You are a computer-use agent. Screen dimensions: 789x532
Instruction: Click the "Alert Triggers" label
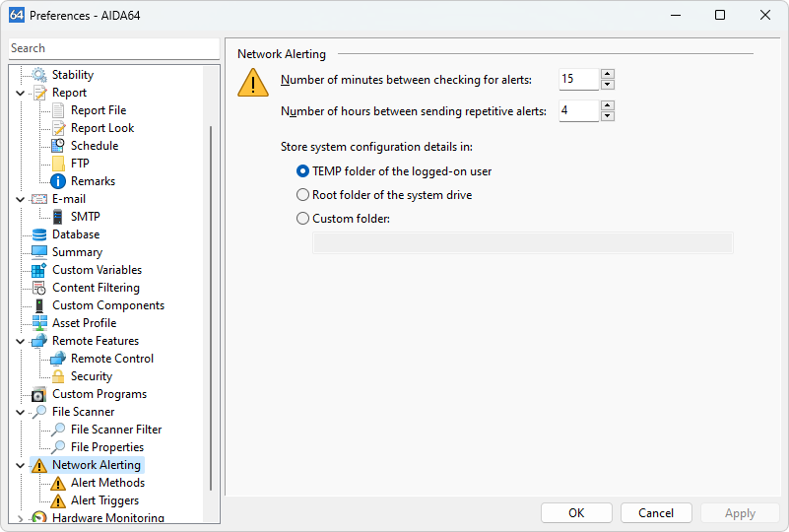[x=104, y=500]
